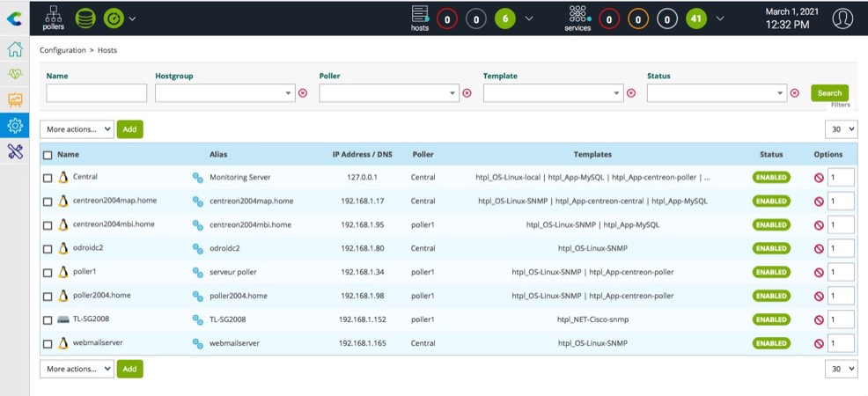Open the Poller filter dropdown
Viewport: 868px width, 396px height.
388,93
